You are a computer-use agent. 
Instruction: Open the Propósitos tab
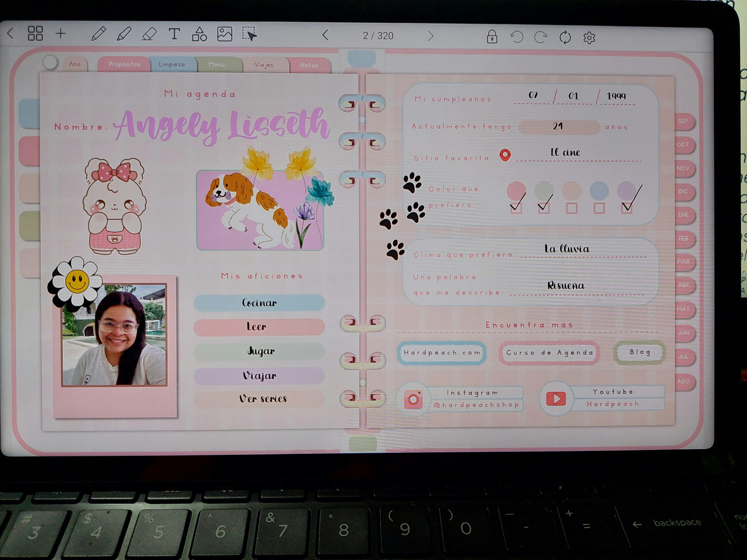pyautogui.click(x=124, y=64)
